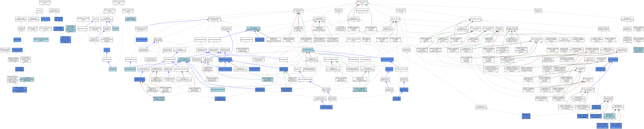
Task: Select the 'oligodendrocyte differentiation' node
Action: pos(260,90)
